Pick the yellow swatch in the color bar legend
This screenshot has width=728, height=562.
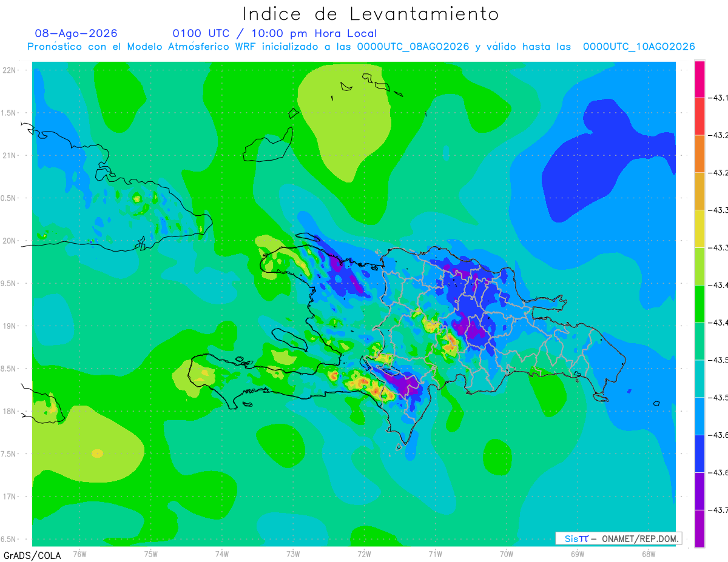click(699, 228)
